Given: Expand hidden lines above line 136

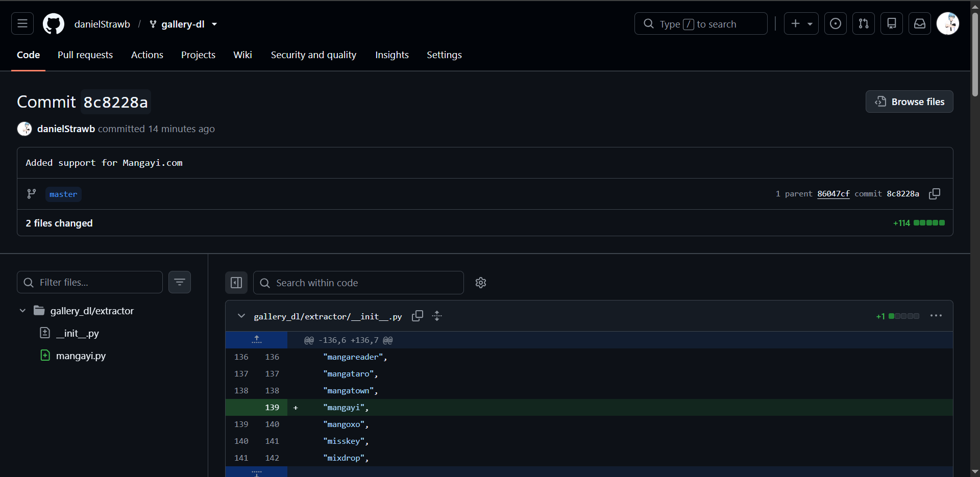Looking at the screenshot, I should [x=257, y=340].
